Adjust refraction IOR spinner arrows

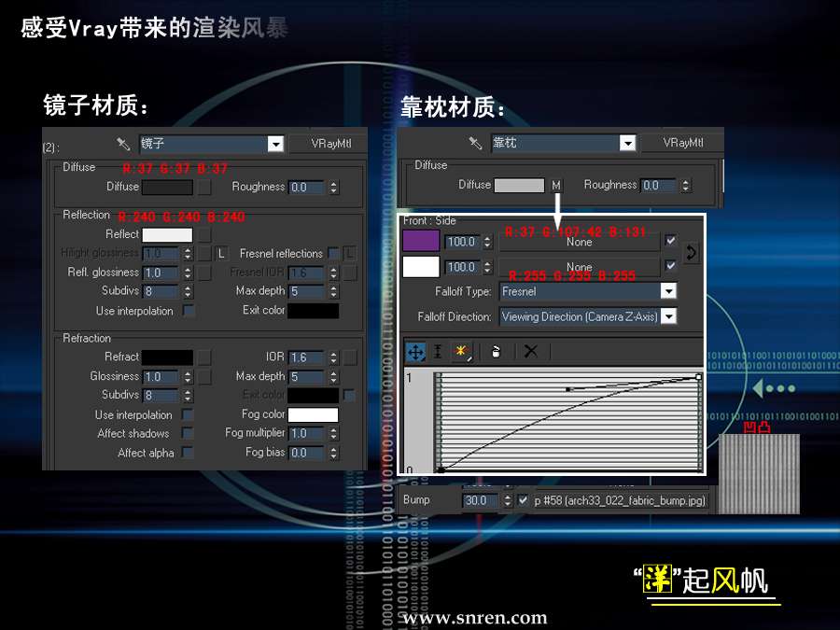(334, 357)
